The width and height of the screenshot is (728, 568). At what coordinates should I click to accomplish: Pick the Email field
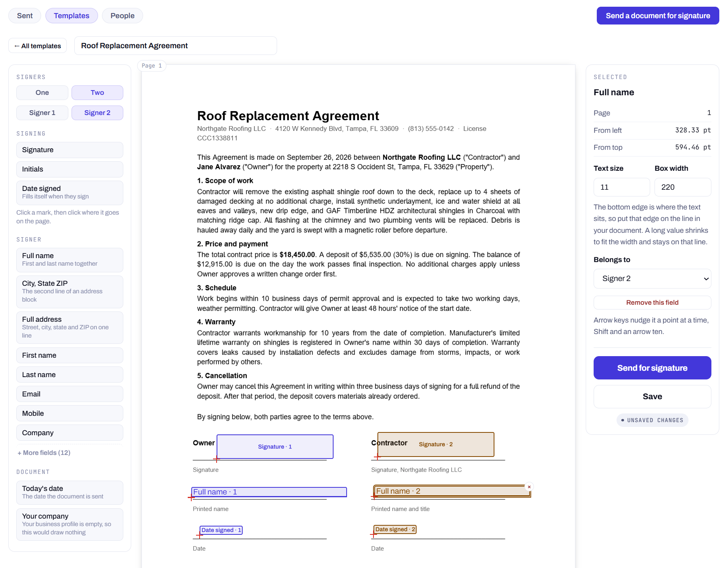point(70,394)
